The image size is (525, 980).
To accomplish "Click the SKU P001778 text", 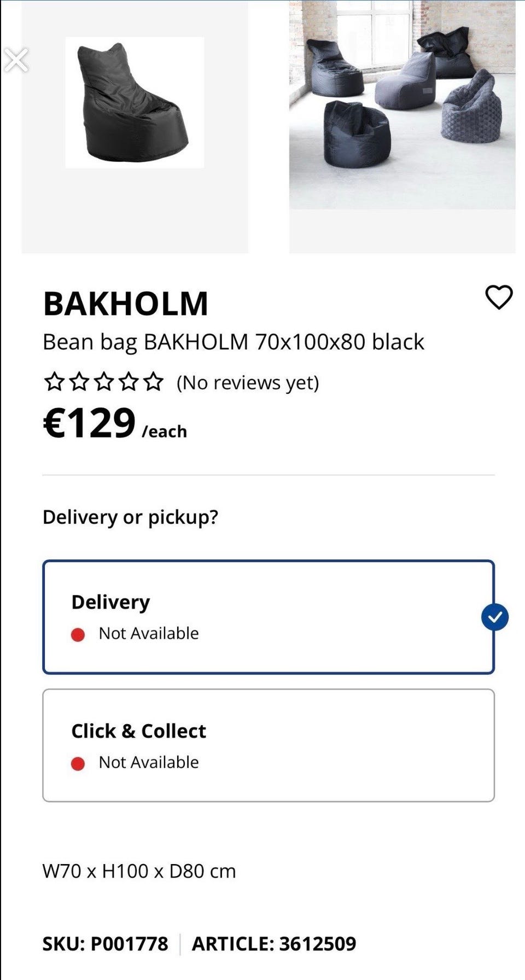I will tap(106, 944).
